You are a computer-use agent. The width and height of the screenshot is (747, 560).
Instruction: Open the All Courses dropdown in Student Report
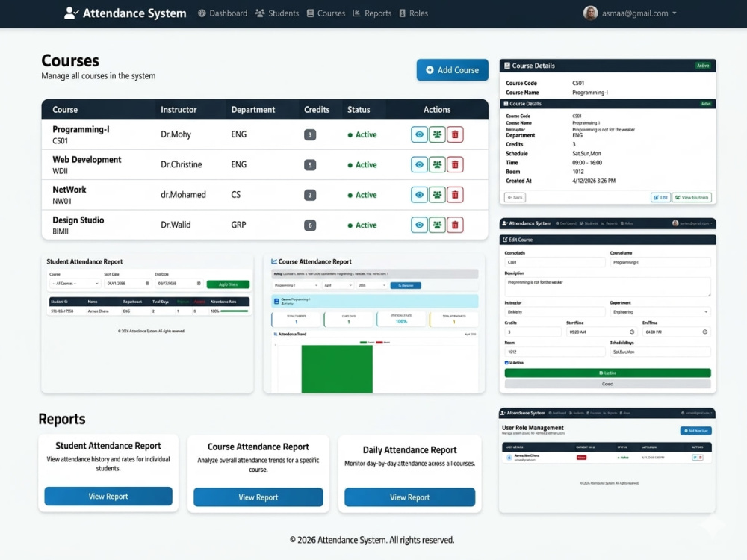[75, 283]
